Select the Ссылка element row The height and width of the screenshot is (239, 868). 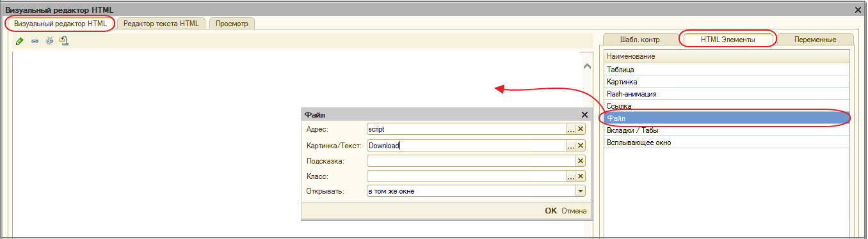[x=727, y=106]
